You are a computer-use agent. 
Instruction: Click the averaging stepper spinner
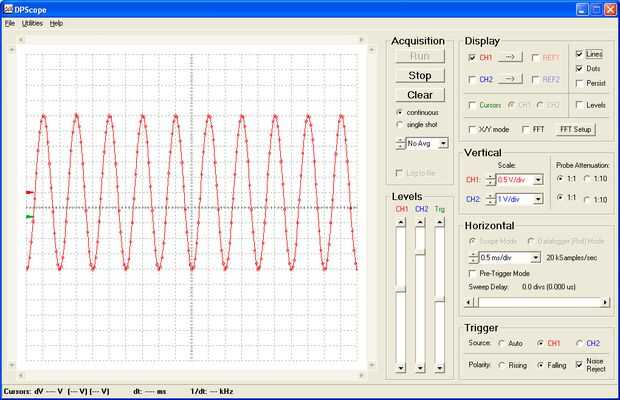point(400,143)
